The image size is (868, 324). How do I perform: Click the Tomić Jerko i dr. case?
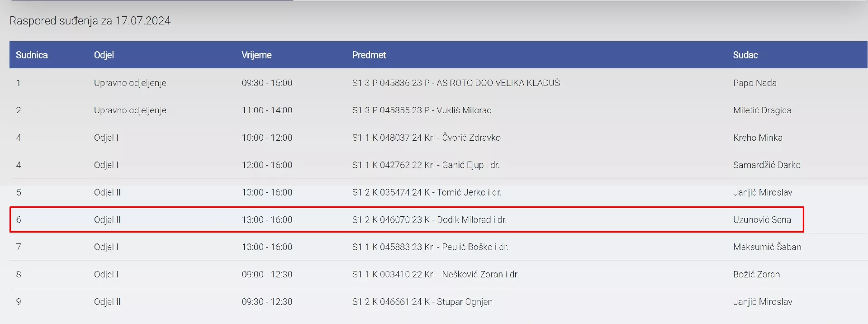click(427, 192)
